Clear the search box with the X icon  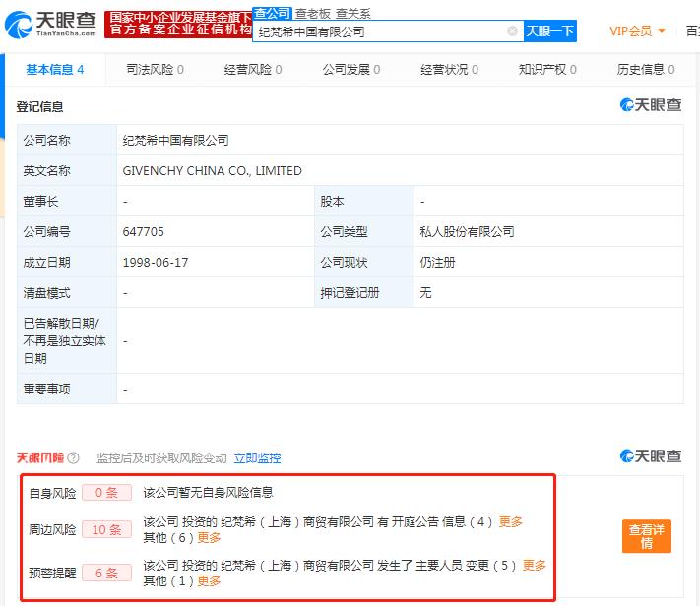pyautogui.click(x=513, y=30)
